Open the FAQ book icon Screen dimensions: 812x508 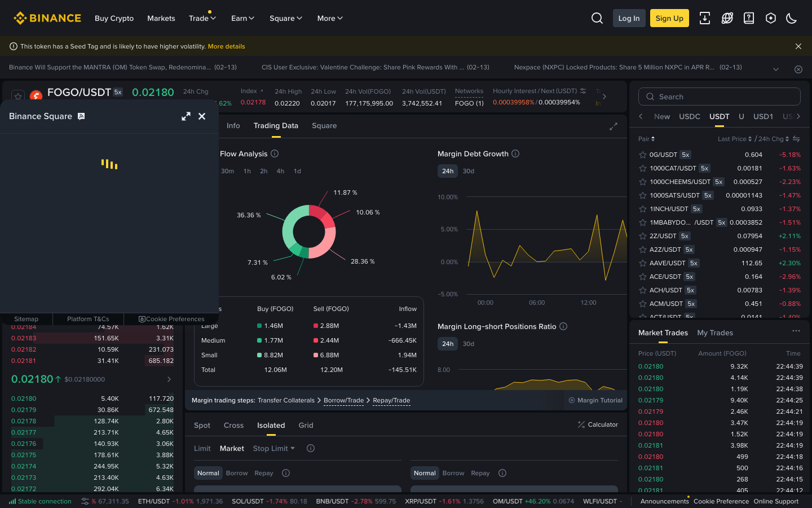click(x=749, y=18)
